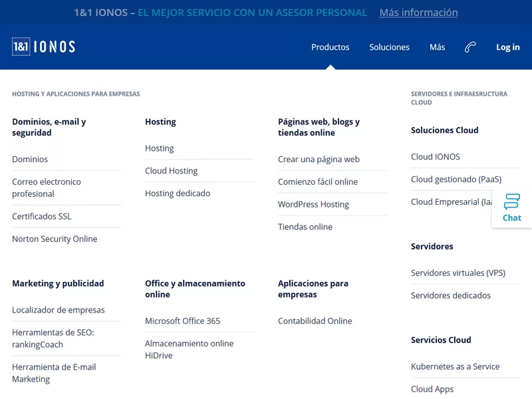Select Tiendas online
532x399 pixels.
coord(305,227)
